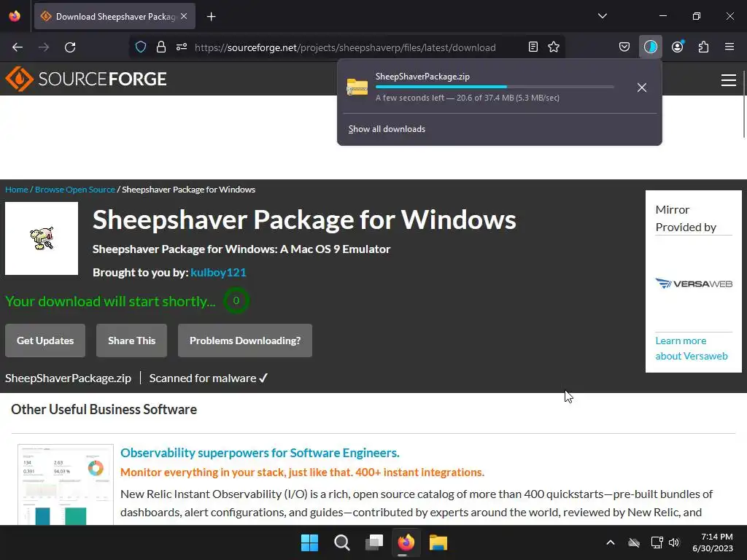Toggle reader view icon in address bar
Screen dimensions: 747x560
533,47
